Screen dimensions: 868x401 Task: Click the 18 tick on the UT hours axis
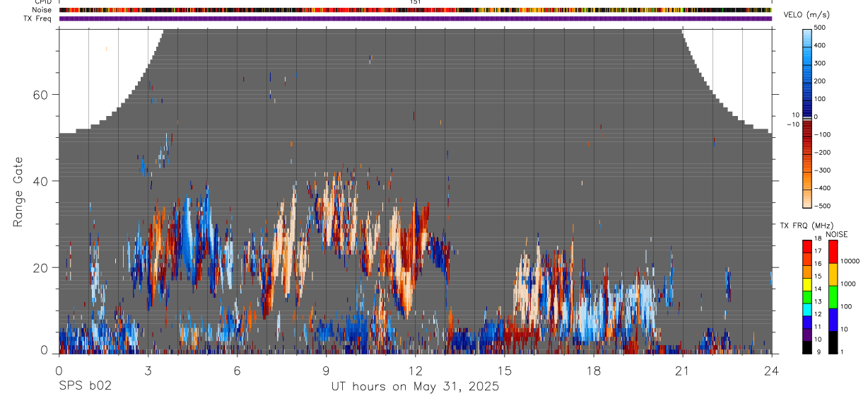click(x=594, y=370)
